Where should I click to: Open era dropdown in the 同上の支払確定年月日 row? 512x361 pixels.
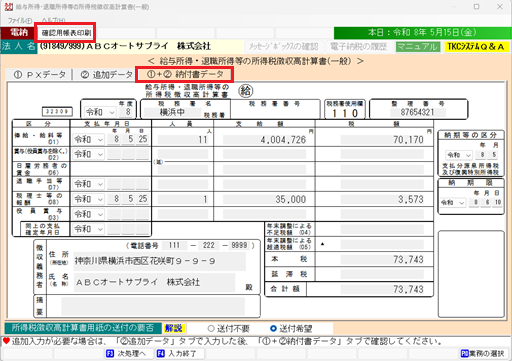[x=88, y=229]
